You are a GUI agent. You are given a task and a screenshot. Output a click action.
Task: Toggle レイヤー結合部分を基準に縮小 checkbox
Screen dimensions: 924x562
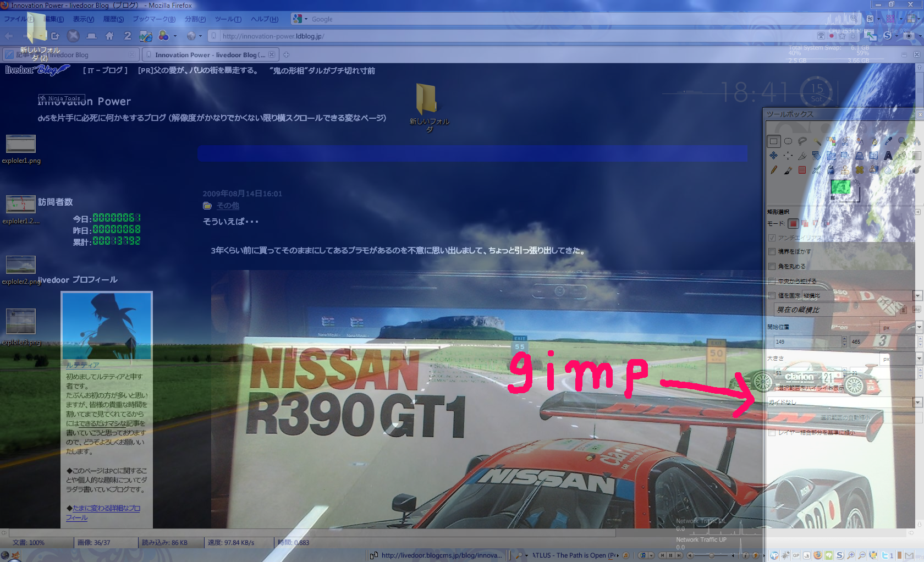click(772, 433)
